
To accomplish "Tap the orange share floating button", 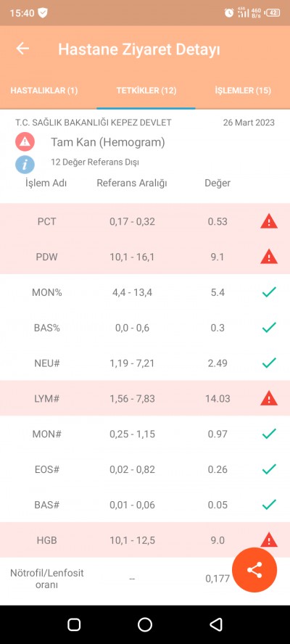I will pos(254,569).
